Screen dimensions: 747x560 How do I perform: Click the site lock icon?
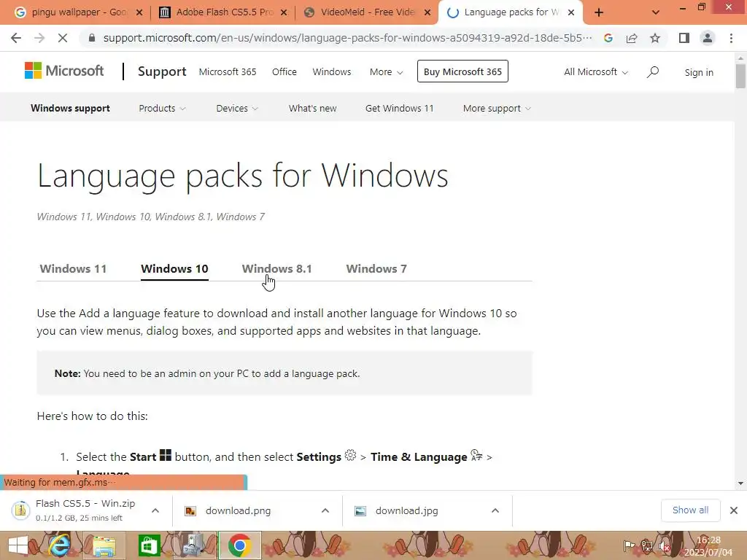tap(92, 38)
